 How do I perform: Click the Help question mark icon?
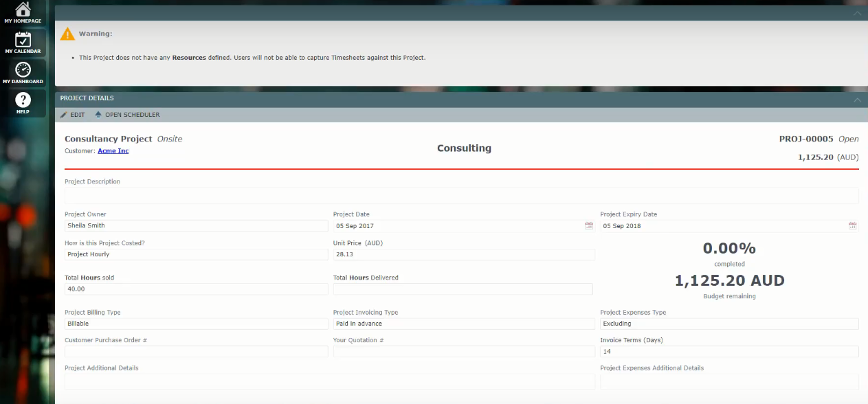23,101
